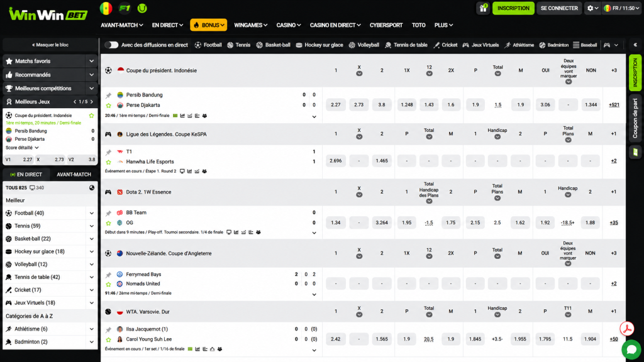Select the Athlétisme sport filter
The width and height of the screenshot is (644, 362).
tap(519, 45)
